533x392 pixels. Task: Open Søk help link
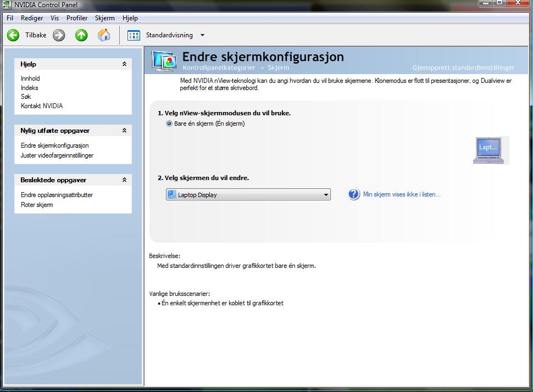[26, 97]
